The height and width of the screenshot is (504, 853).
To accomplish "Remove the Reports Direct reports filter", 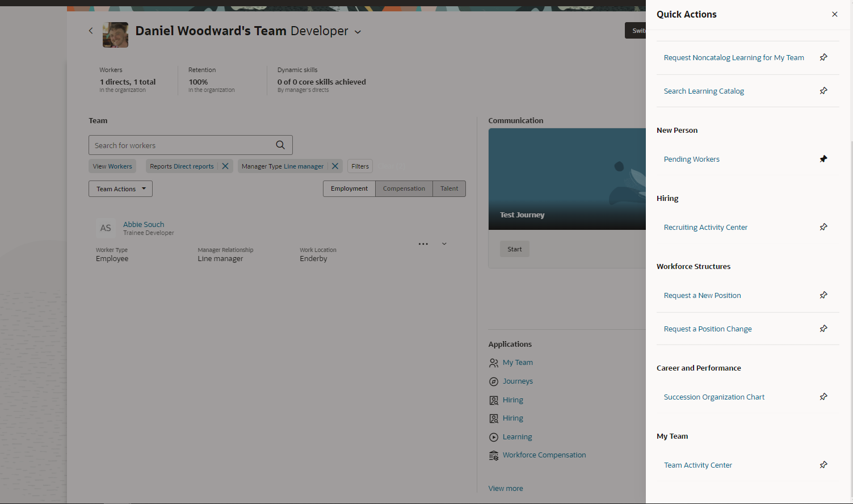I will pyautogui.click(x=225, y=166).
